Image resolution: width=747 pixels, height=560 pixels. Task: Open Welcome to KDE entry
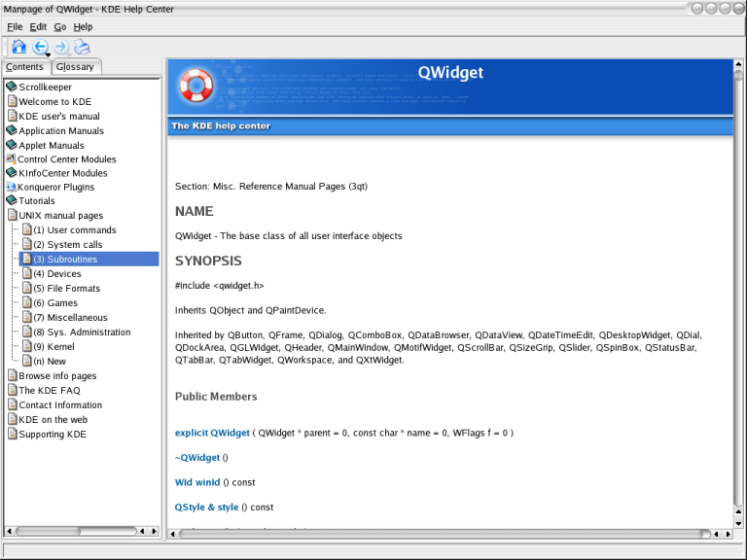click(x=54, y=101)
